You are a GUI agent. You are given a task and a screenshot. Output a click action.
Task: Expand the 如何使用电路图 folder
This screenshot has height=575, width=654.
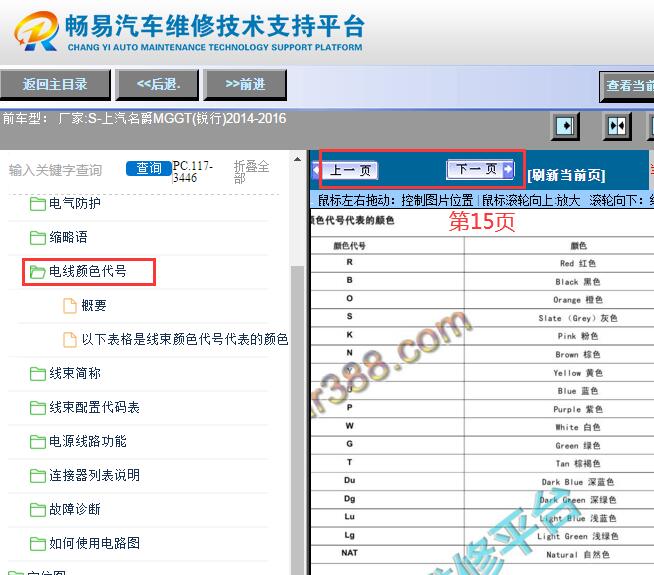94,543
